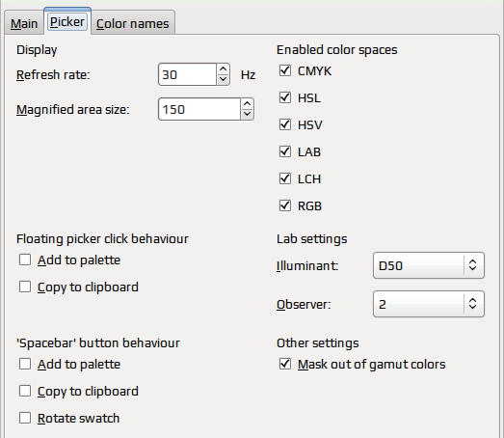Disable Mask out of gamut colors
The height and width of the screenshot is (438, 504).
285,365
